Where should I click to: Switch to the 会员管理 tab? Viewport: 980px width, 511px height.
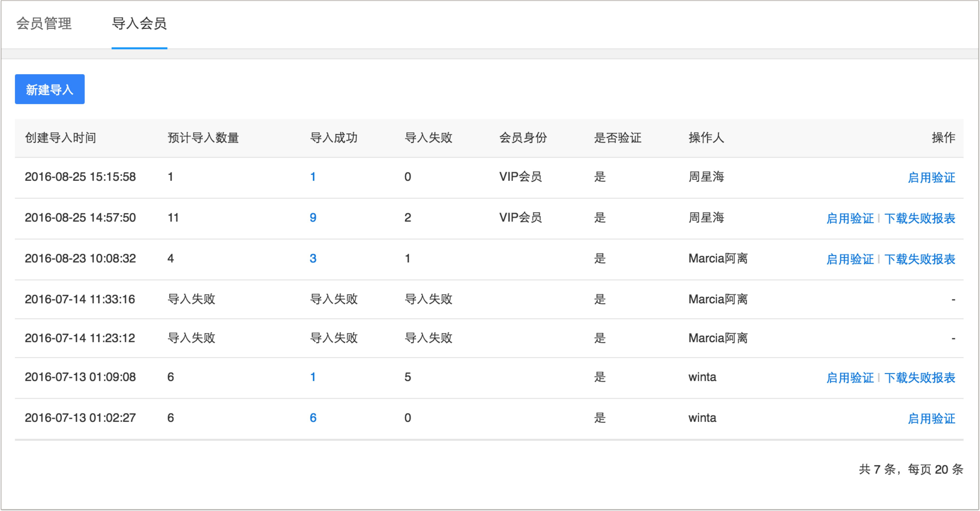[44, 24]
